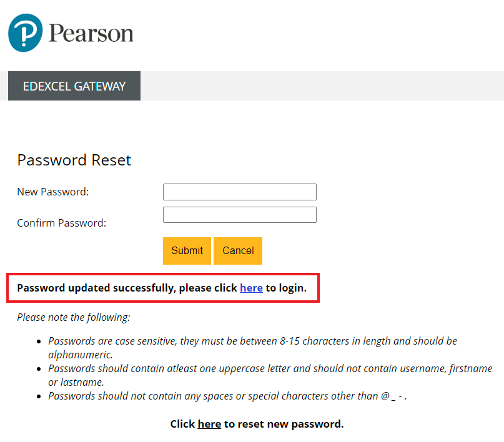
Task: Click here to login after password update
Action: (251, 288)
